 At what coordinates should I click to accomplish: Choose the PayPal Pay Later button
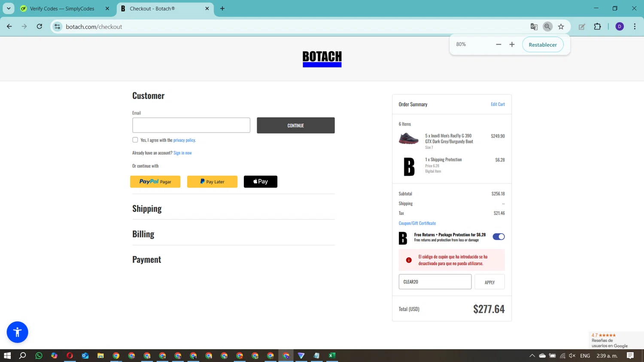coord(212,181)
